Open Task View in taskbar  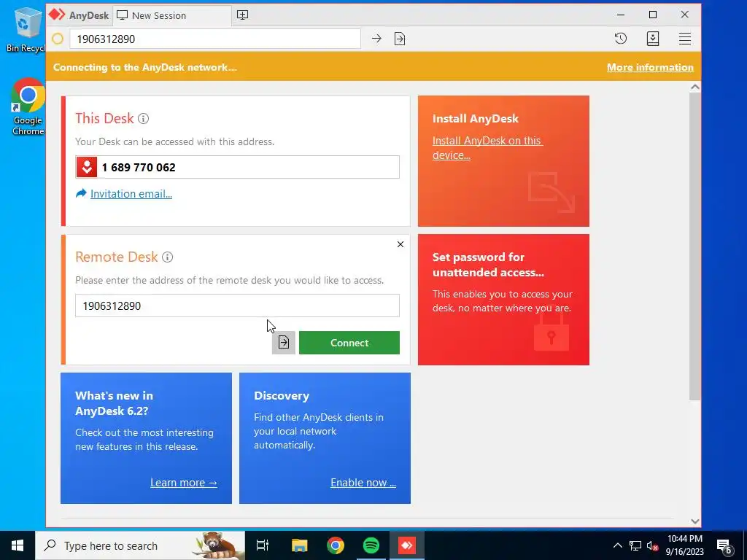[263, 545]
